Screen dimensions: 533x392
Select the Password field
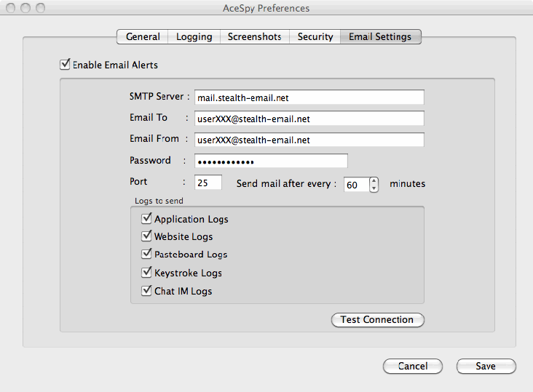pyautogui.click(x=271, y=161)
